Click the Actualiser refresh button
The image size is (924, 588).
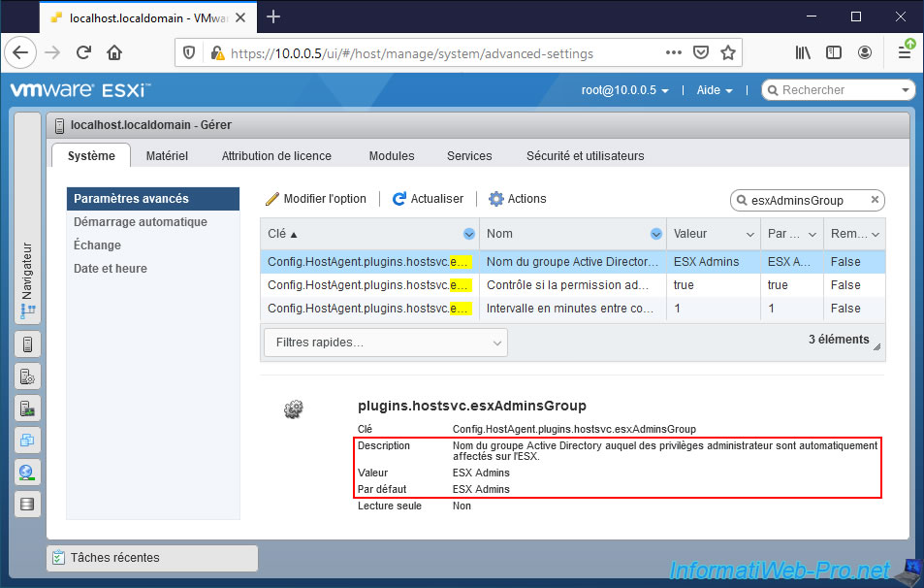pos(429,199)
